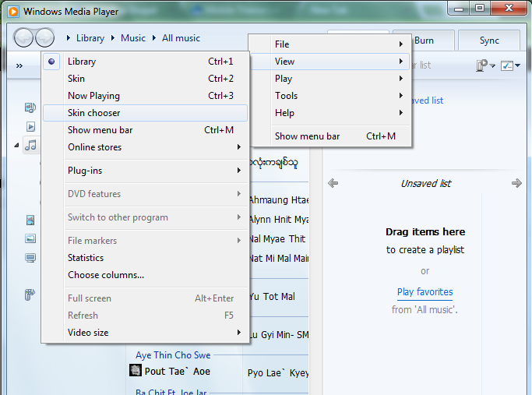Toggle Show menu bar in main context menu
This screenshot has width=532, height=395.
[x=329, y=136]
